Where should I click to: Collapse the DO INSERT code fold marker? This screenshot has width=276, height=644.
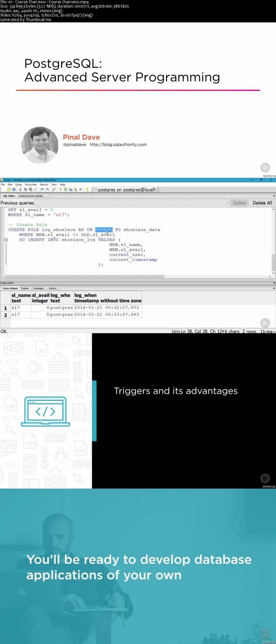(6, 240)
